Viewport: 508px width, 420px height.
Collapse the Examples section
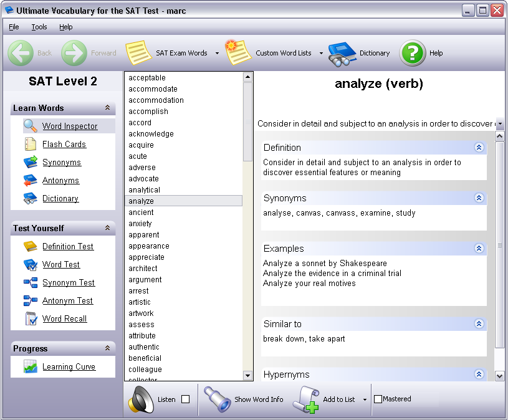click(x=479, y=249)
